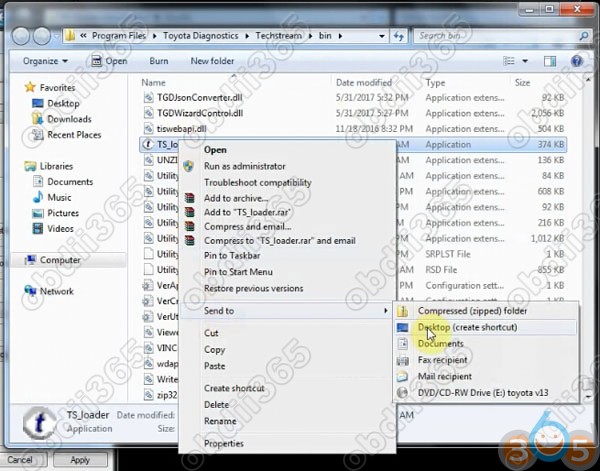Expand path arrow after Toyota Diagnostics
The height and width of the screenshot is (471, 600).
click(247, 36)
